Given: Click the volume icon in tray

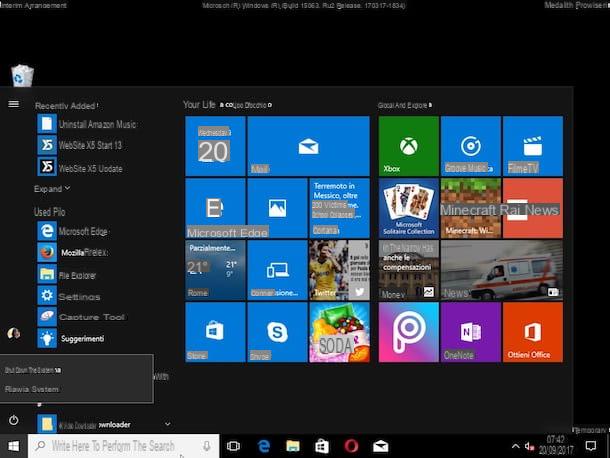Looking at the screenshot, I should [x=529, y=446].
